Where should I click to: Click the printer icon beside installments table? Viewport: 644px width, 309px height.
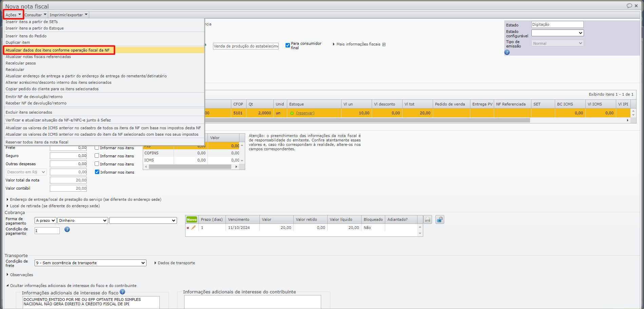428,219
